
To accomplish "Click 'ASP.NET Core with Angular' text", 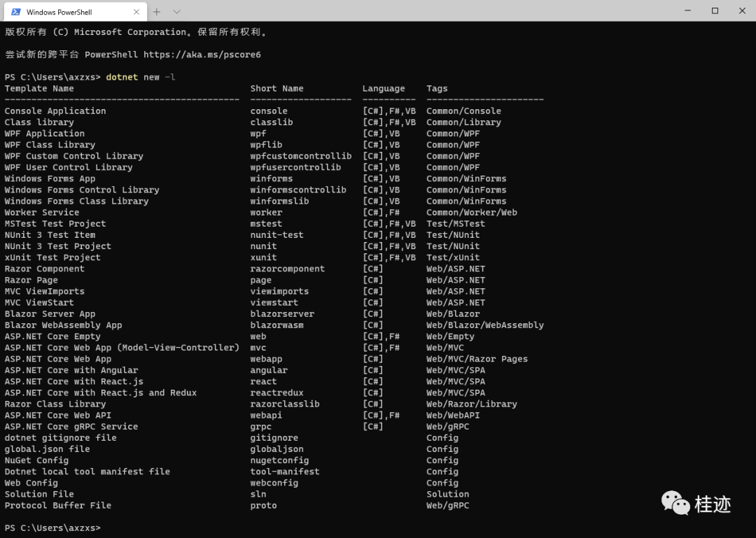I will coord(71,370).
